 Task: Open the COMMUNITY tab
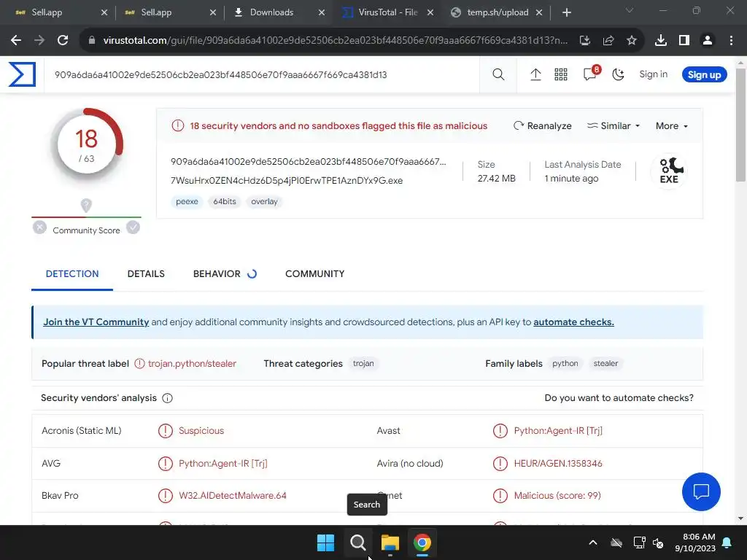[x=314, y=274]
